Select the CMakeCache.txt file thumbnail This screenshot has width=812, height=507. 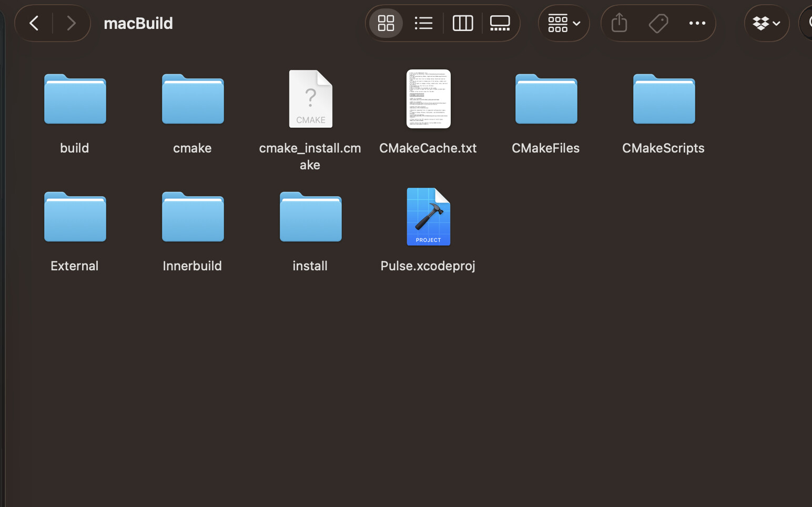click(428, 99)
